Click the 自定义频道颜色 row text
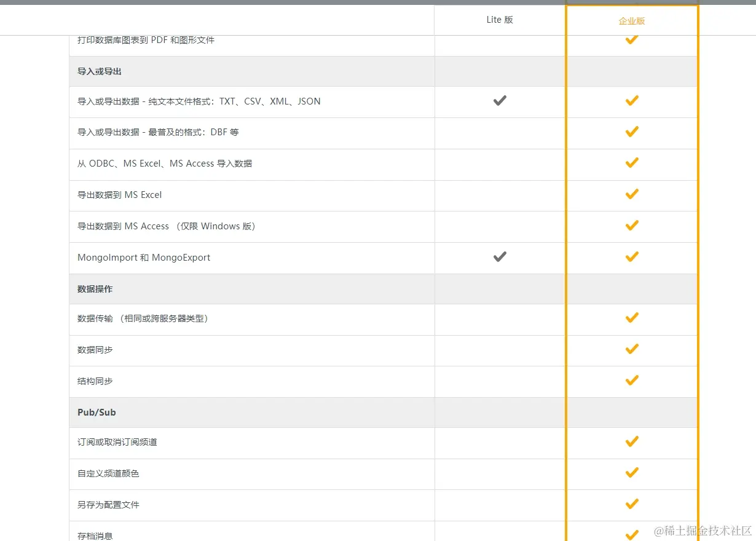 click(108, 473)
